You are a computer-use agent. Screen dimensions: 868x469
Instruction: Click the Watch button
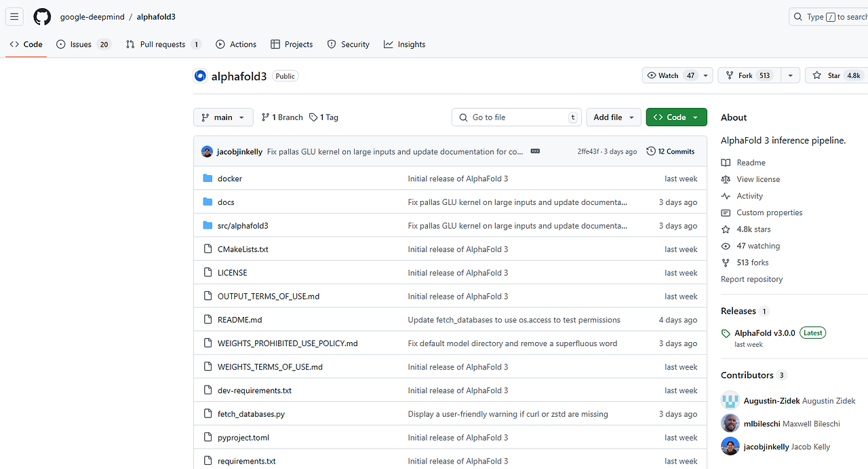coord(671,75)
